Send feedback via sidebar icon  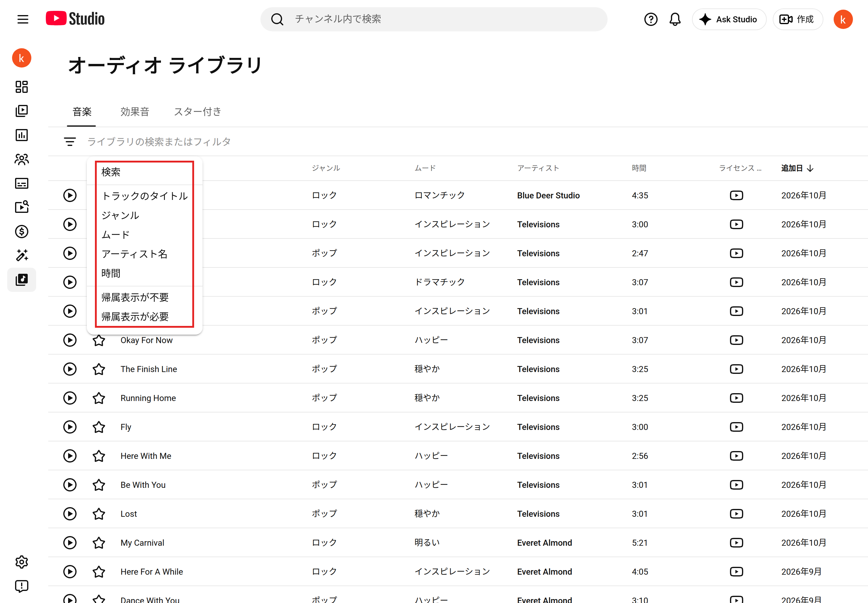tap(21, 586)
